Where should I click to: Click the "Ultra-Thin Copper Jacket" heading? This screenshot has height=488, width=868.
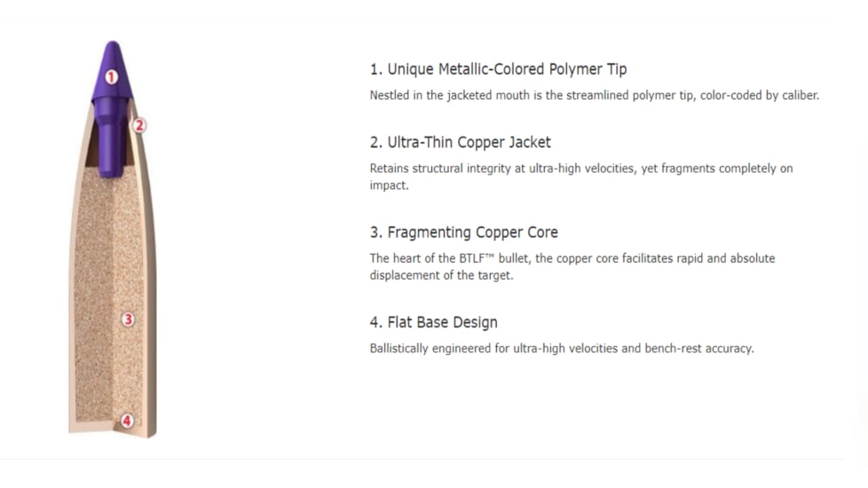pos(460,142)
